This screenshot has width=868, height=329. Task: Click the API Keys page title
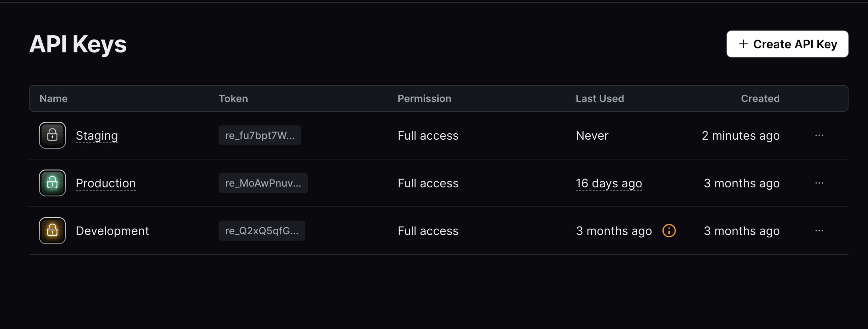[78, 44]
